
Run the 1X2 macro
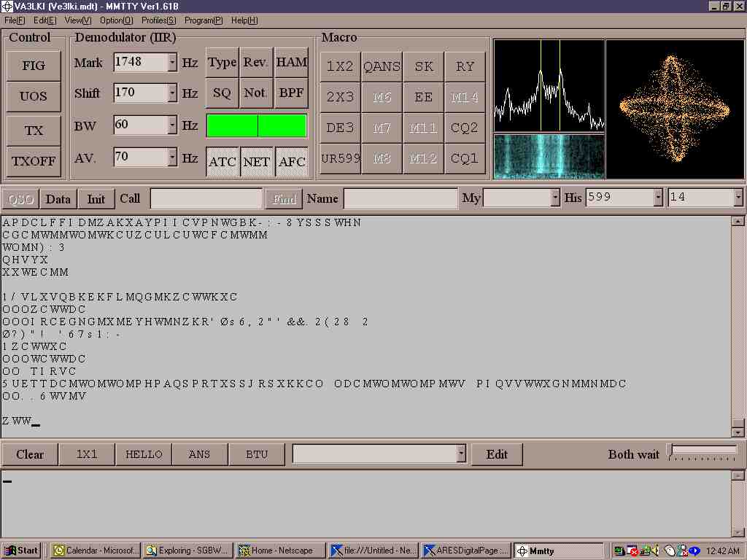pos(340,66)
